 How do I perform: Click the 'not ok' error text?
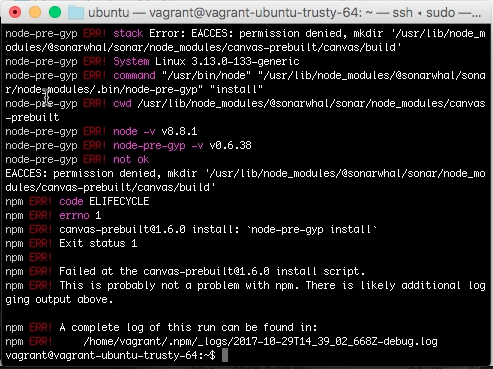point(131,159)
